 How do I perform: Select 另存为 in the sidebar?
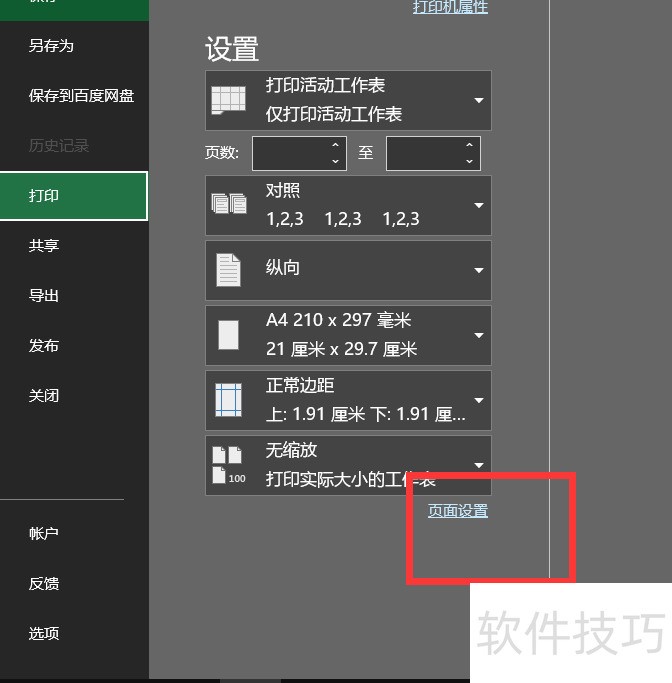pyautogui.click(x=74, y=46)
